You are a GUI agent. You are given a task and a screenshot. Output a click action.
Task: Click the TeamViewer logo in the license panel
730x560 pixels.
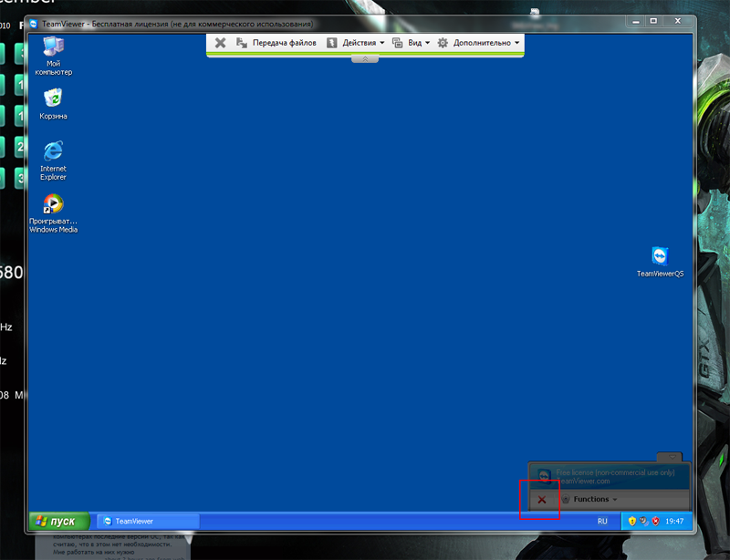(x=544, y=476)
